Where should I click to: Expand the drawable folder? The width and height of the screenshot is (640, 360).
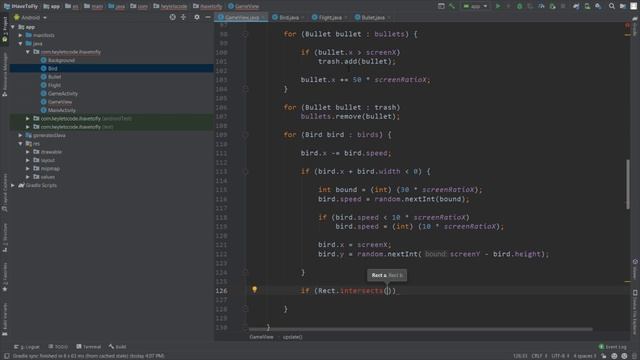(x=28, y=152)
